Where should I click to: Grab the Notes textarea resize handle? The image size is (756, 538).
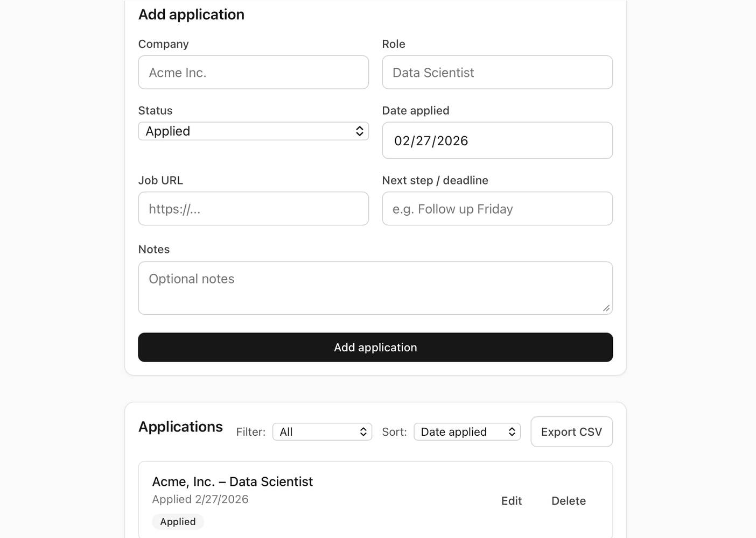pos(606,308)
